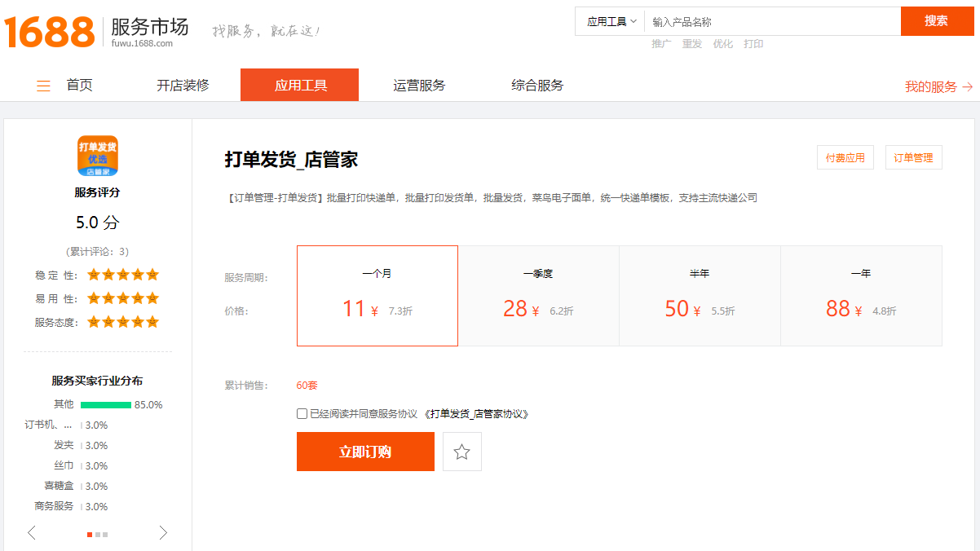Click the 搜索 button
The width and height of the screenshot is (980, 551).
click(x=936, y=21)
